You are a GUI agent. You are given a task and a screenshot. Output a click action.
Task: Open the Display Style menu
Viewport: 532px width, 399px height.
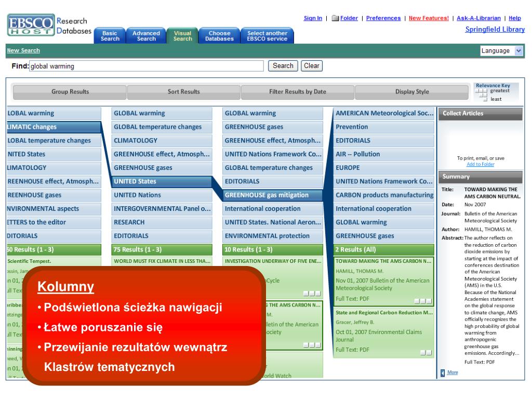tap(412, 91)
